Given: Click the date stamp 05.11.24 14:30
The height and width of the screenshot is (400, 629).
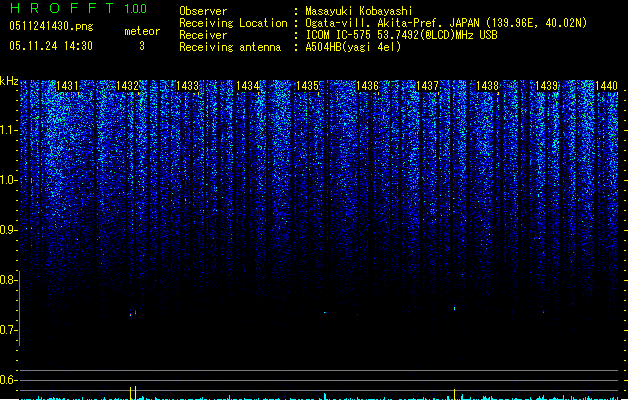Looking at the screenshot, I should [51, 46].
